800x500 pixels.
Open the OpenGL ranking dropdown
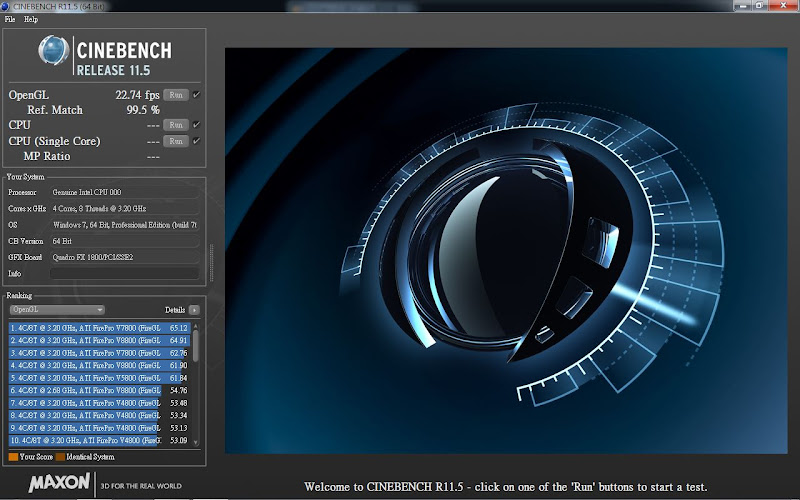(57, 310)
